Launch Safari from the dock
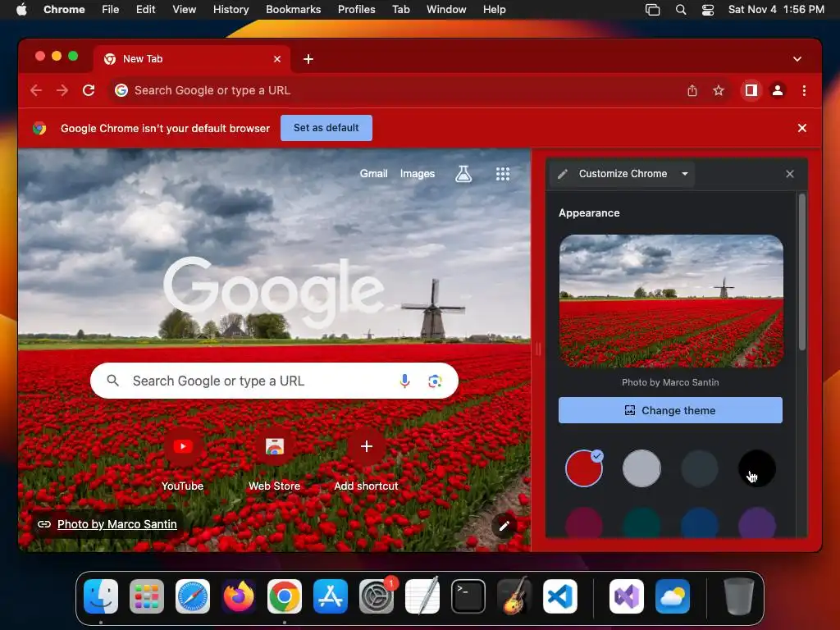 click(x=193, y=596)
